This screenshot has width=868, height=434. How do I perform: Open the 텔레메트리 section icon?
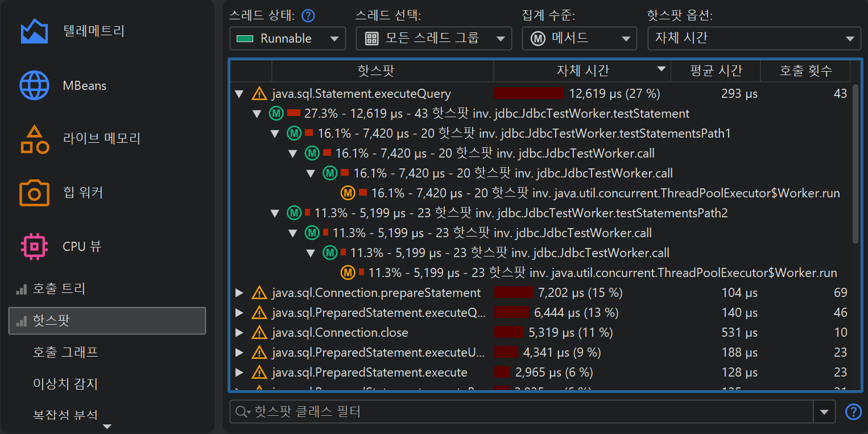point(34,31)
